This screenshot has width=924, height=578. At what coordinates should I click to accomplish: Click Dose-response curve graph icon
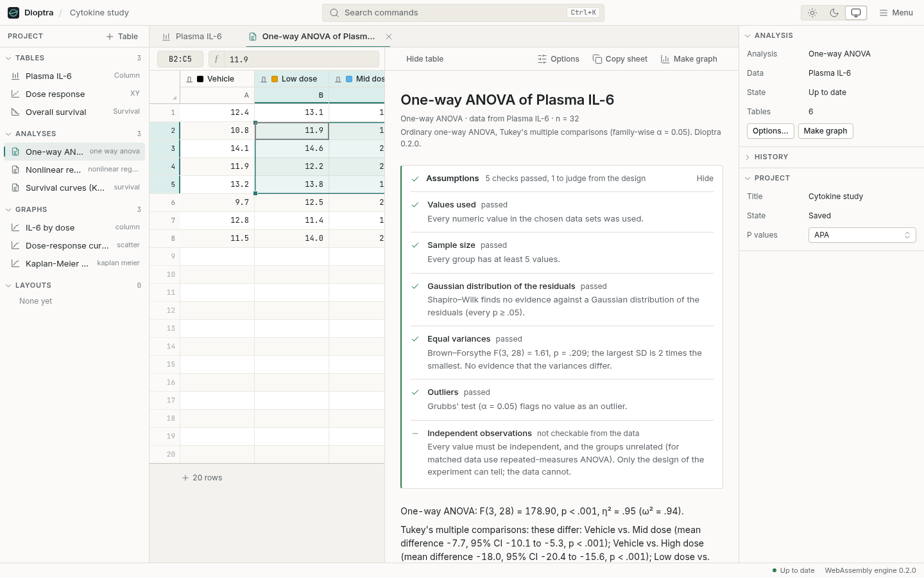(15, 245)
